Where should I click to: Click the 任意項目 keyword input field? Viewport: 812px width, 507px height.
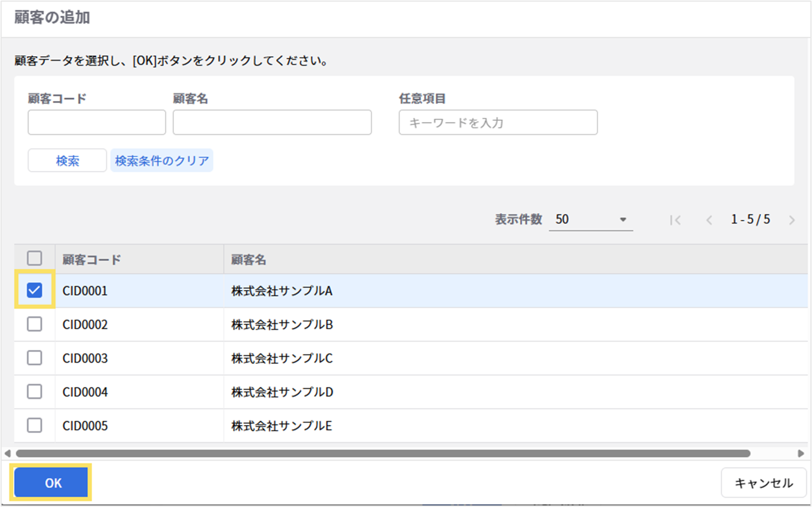point(498,123)
